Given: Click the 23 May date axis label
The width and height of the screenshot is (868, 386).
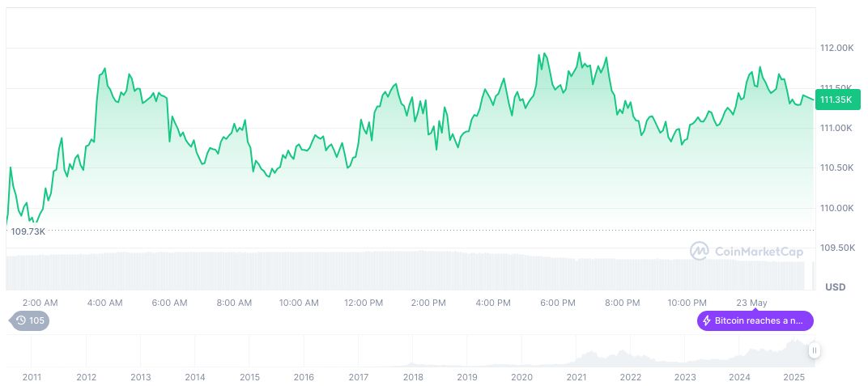Looking at the screenshot, I should click(x=751, y=303).
